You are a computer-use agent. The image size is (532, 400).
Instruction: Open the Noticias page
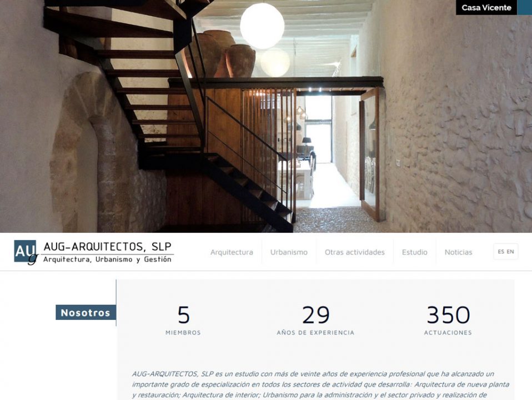[458, 252]
